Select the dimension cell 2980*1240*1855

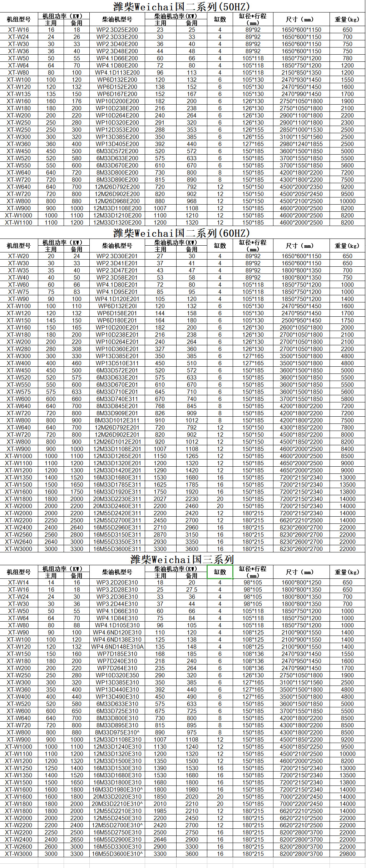301,144
